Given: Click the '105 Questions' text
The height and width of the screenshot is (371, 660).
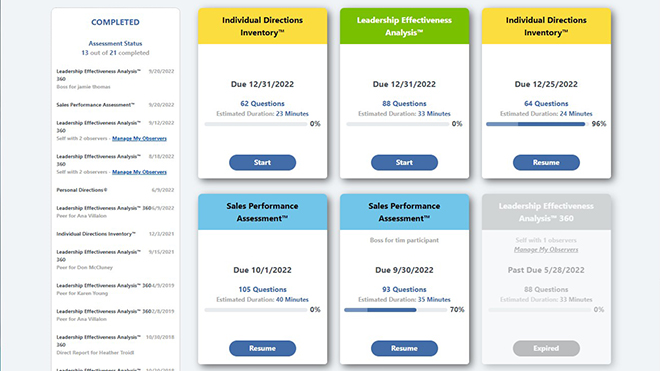Looking at the screenshot, I should tap(262, 290).
